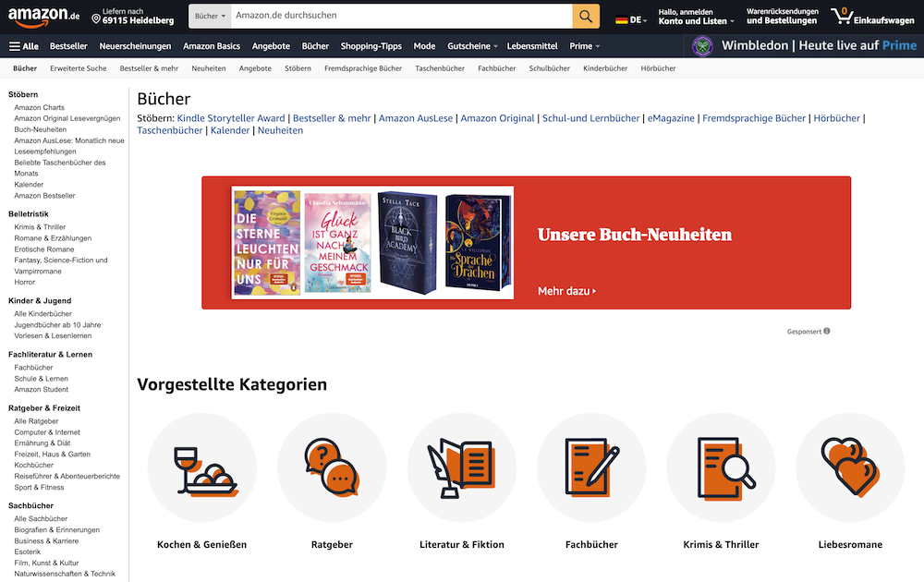924x582 pixels.
Task: Open the Amazon.de logo home link
Action: pos(43,17)
